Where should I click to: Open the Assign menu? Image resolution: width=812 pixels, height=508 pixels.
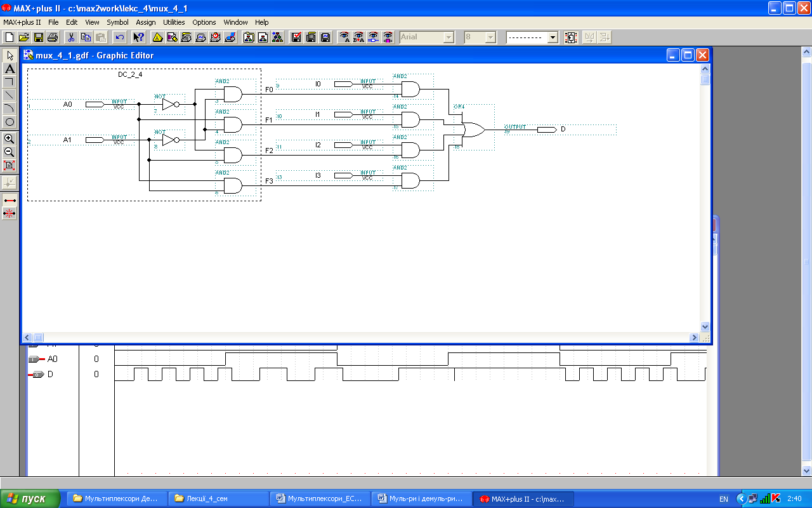(x=146, y=22)
